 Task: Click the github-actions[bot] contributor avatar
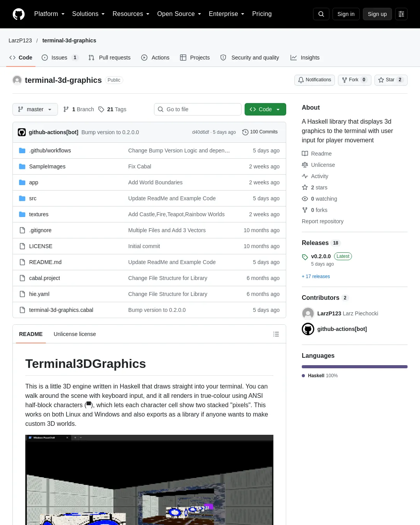(x=308, y=329)
